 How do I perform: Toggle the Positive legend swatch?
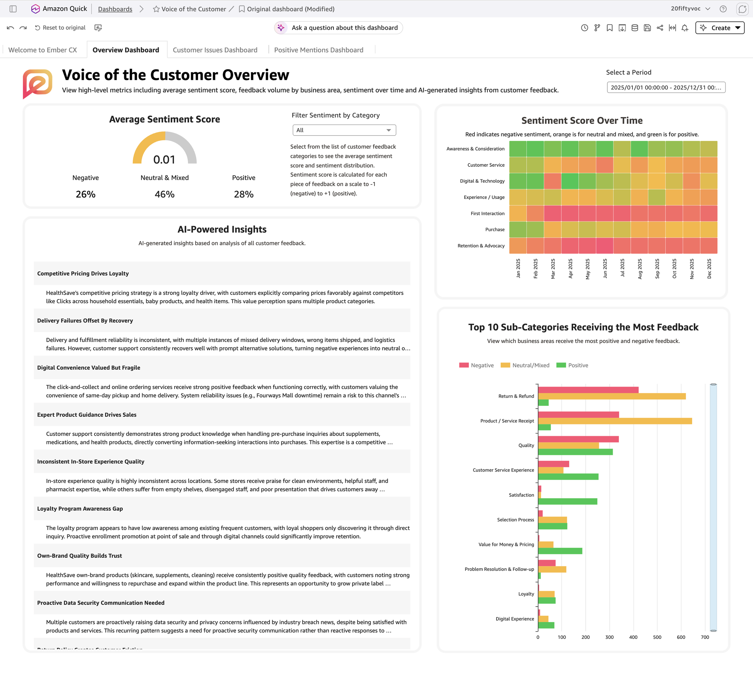[561, 365]
